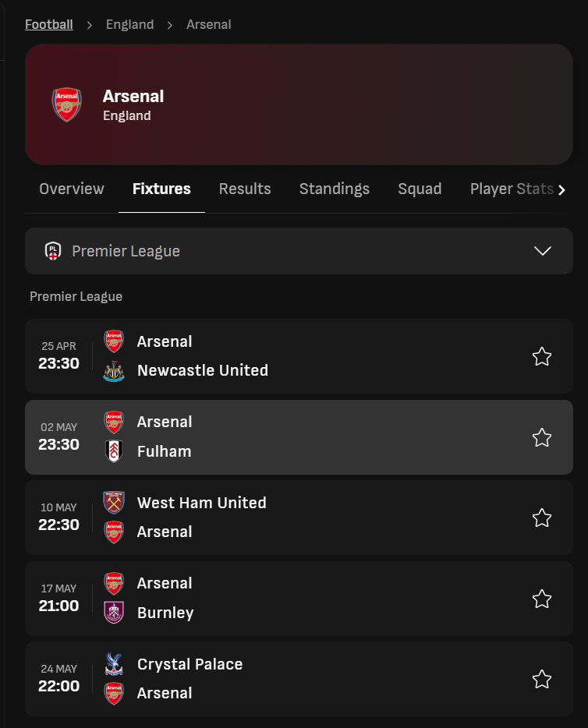
Task: Click the Newcastle United crest icon
Action: point(114,371)
